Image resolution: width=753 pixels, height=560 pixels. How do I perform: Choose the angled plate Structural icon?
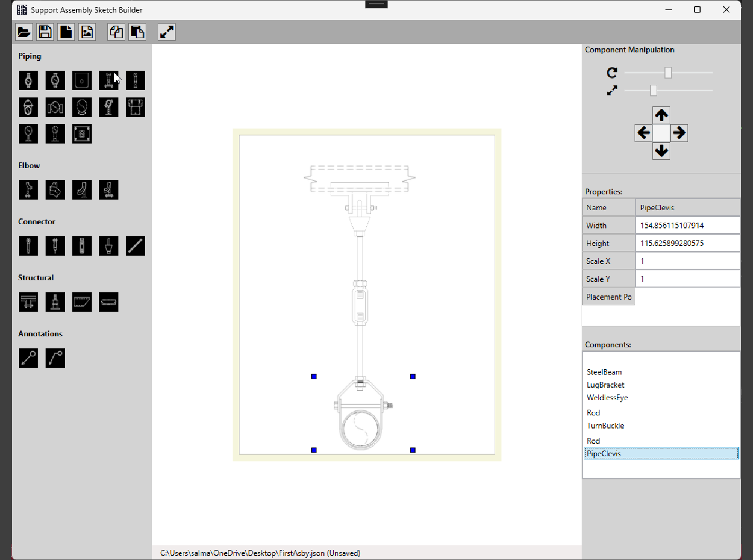click(82, 302)
